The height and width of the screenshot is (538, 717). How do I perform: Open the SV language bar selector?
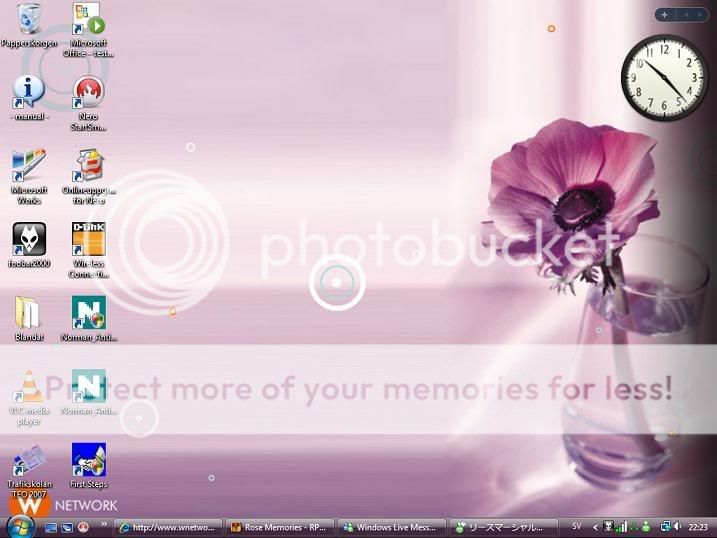click(576, 526)
